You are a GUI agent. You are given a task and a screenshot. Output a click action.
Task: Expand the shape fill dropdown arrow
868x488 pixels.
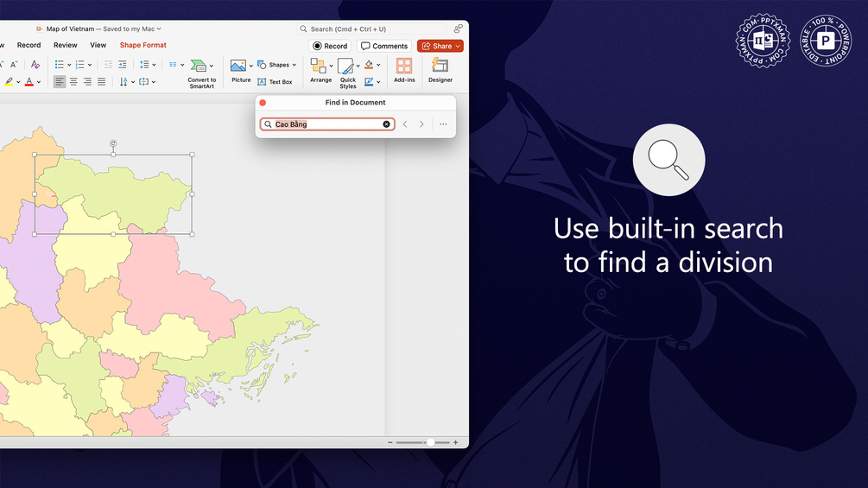[378, 65]
